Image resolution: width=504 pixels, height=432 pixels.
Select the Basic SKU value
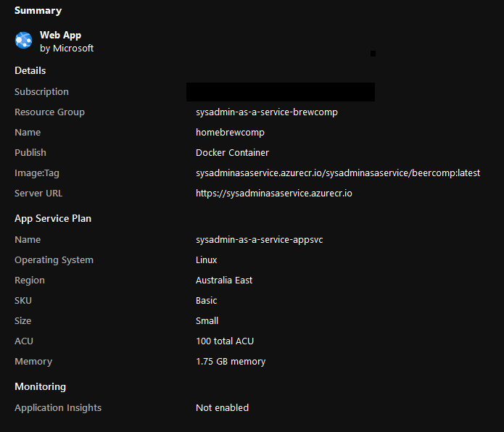207,300
